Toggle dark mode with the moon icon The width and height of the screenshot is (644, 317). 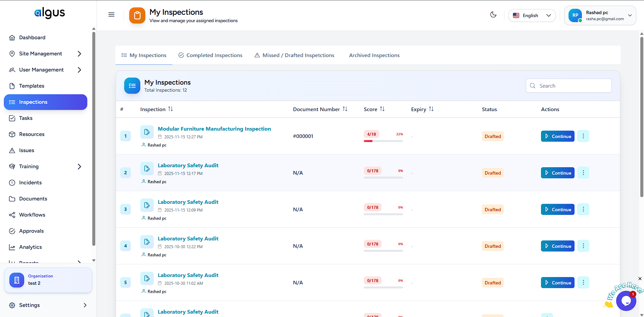pos(493,15)
